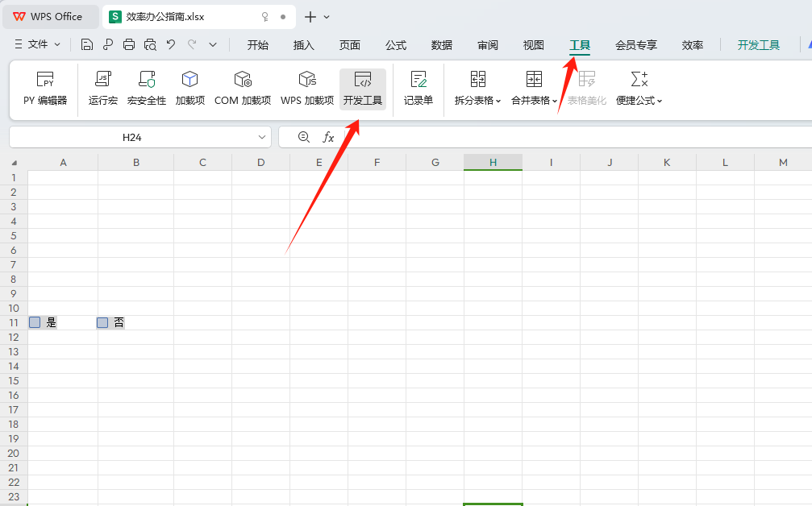Switch to the 数据 tab
The image size is (812, 506).
(x=442, y=45)
